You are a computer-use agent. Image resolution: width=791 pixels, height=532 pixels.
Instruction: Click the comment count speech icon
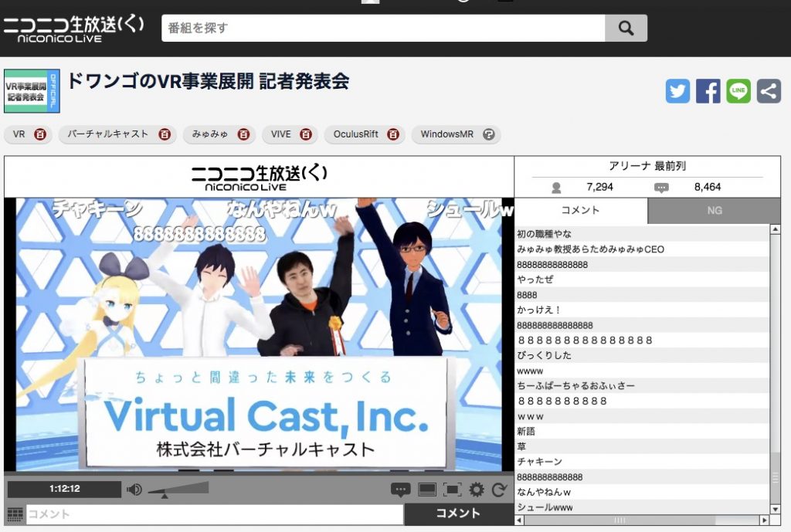click(661, 188)
